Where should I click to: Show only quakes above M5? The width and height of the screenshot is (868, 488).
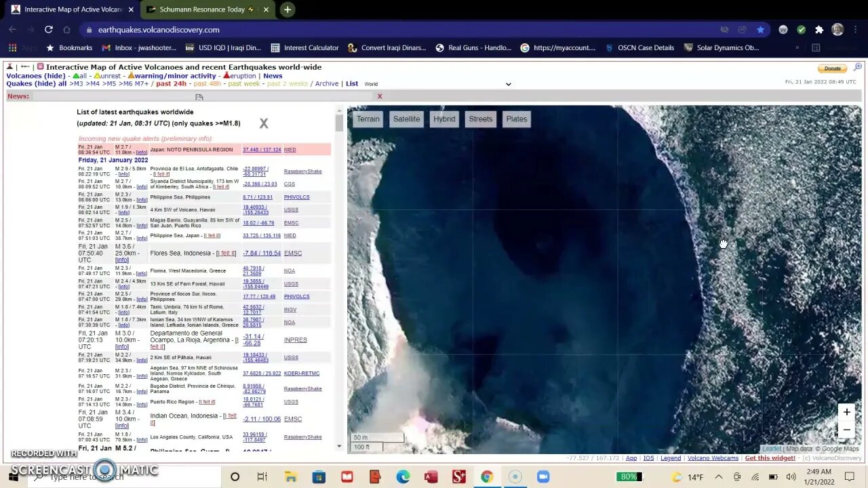click(109, 84)
